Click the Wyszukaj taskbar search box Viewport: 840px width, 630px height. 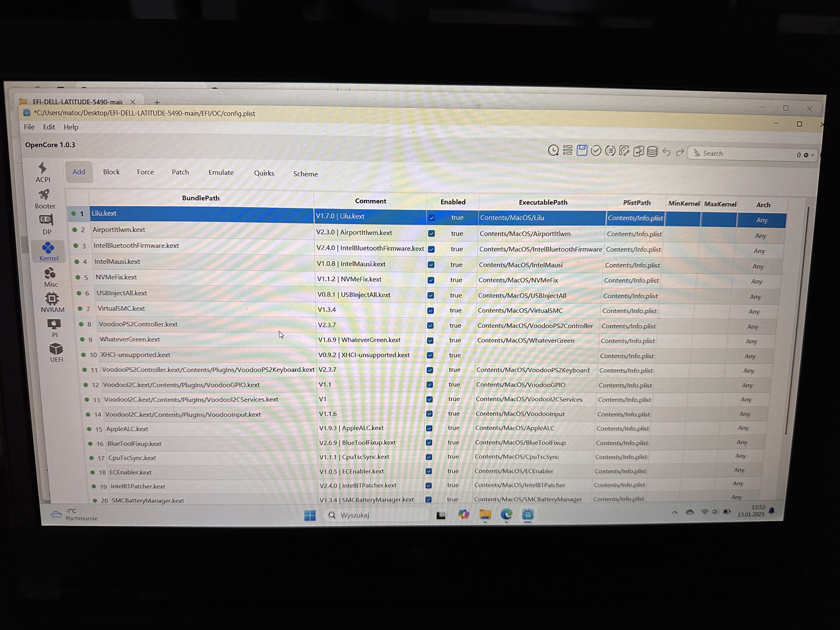376,515
